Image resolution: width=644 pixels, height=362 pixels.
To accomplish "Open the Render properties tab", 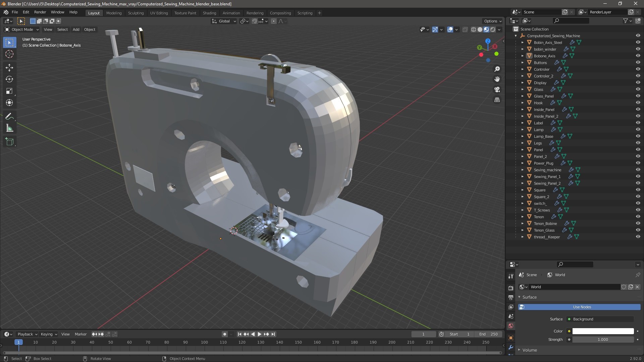I will 511,288.
